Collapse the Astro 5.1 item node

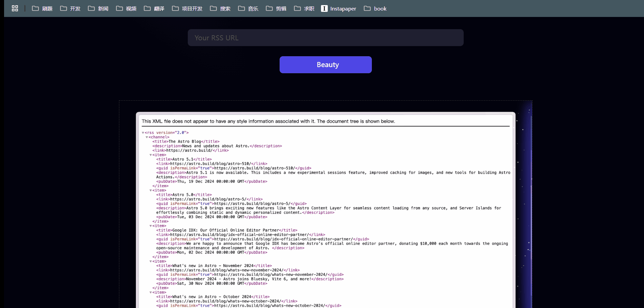[x=151, y=155]
